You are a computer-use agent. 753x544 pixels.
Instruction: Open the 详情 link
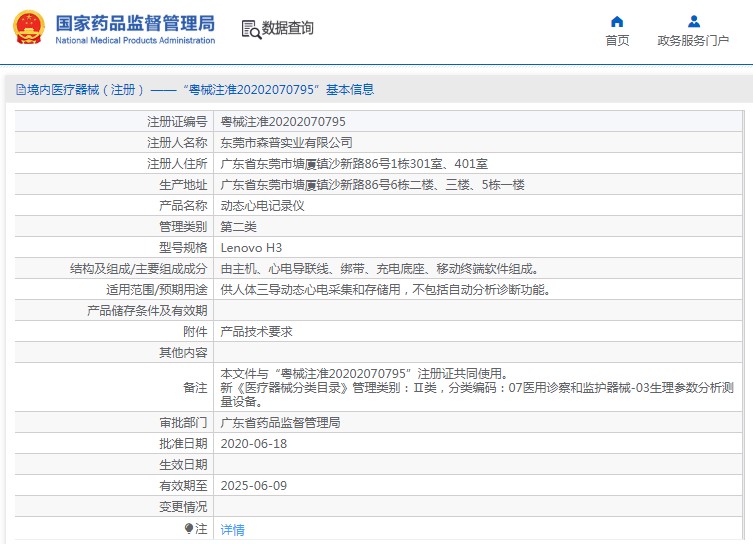tap(232, 529)
